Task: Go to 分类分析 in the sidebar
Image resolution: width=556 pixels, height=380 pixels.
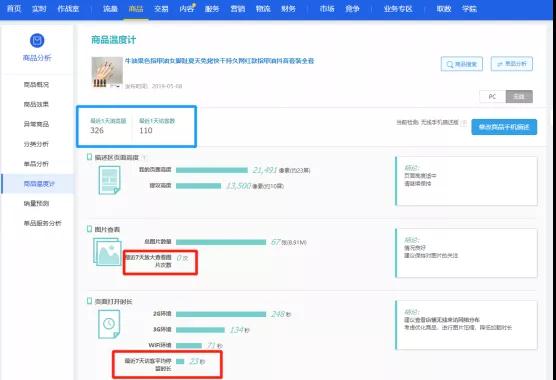Action: (x=36, y=144)
